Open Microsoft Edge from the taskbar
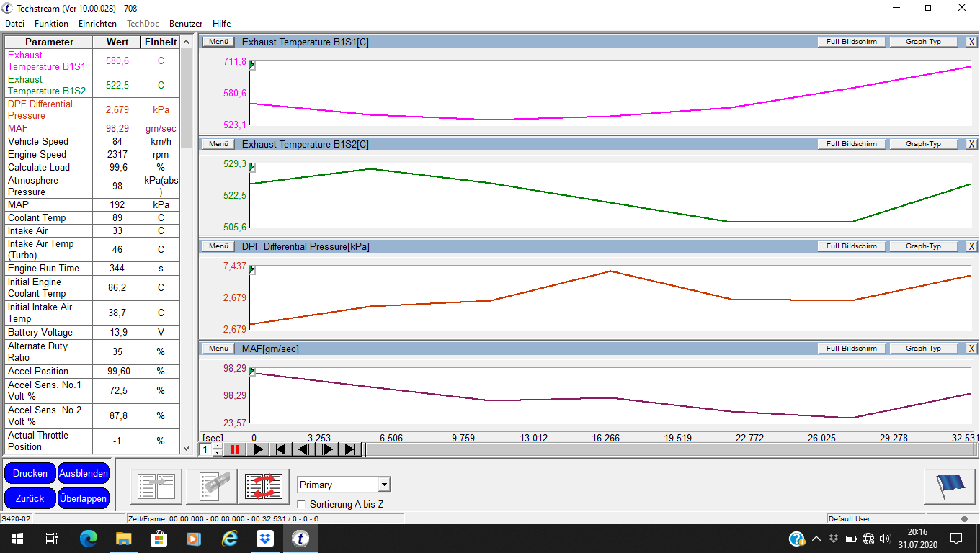The width and height of the screenshot is (980, 553). (x=89, y=538)
